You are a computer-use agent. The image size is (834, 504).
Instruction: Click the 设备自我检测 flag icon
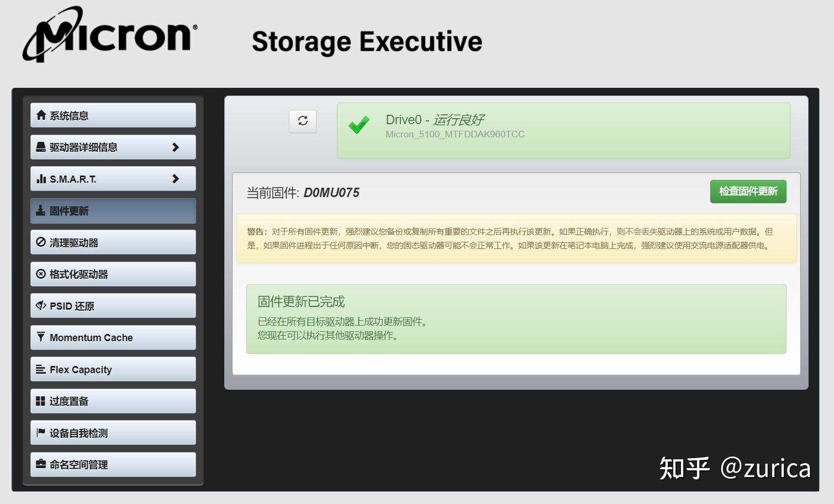[x=41, y=433]
